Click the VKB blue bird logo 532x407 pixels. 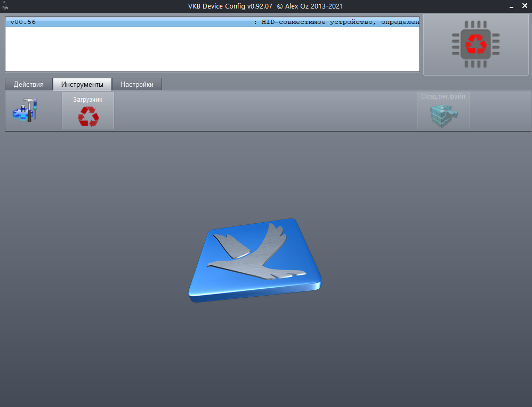click(255, 260)
